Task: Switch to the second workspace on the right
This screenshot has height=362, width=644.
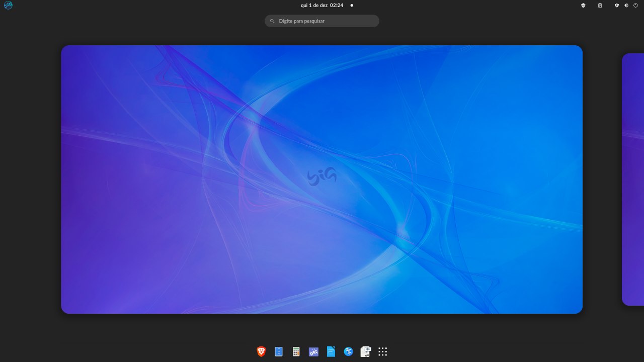Action: coord(633,179)
